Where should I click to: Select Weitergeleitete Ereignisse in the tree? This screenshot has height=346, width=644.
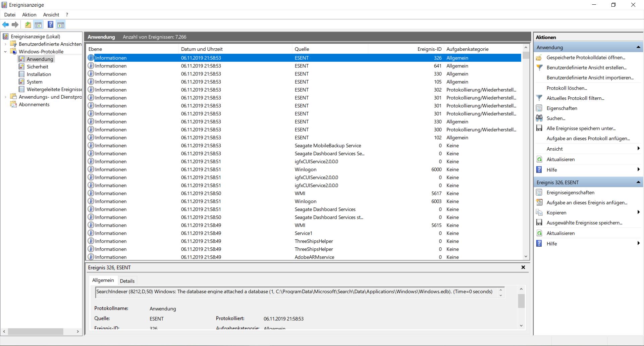tap(54, 89)
